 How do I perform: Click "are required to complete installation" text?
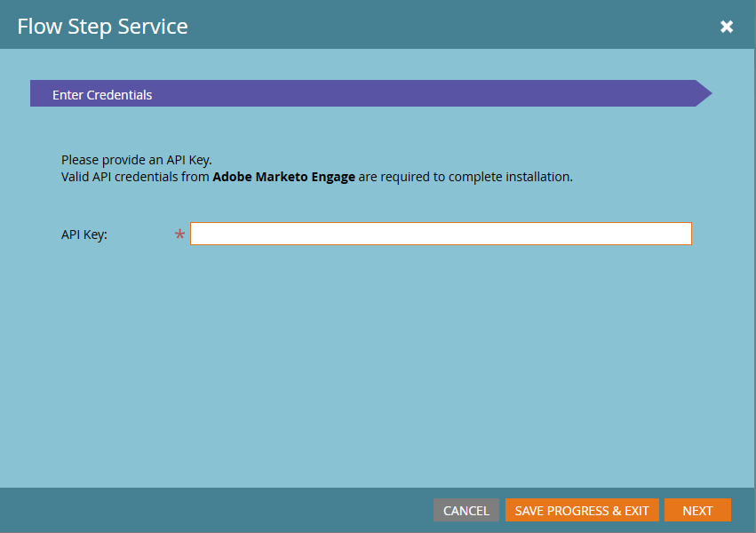[466, 177]
